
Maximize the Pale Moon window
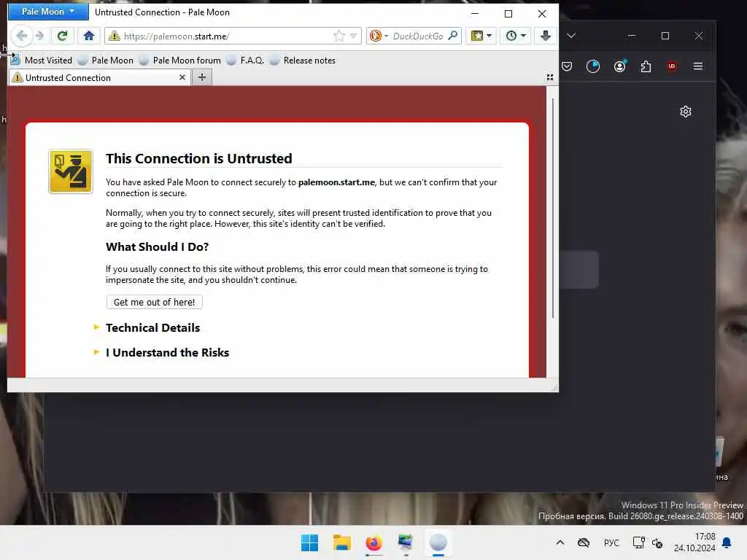pos(508,14)
